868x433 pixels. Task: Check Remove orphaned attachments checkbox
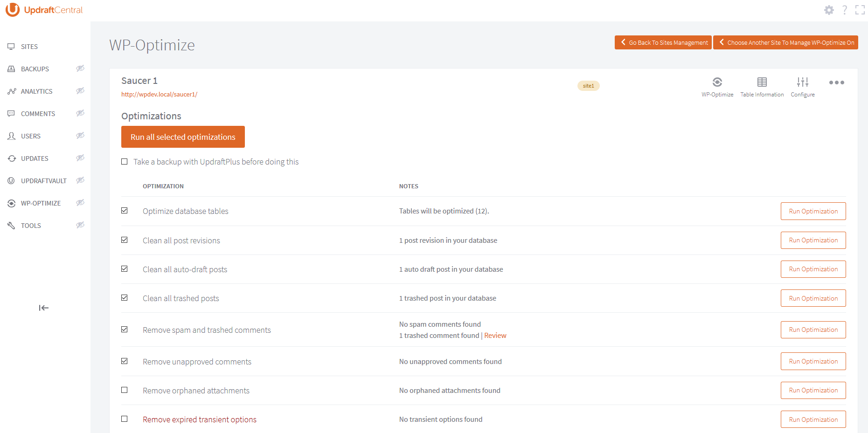click(125, 390)
